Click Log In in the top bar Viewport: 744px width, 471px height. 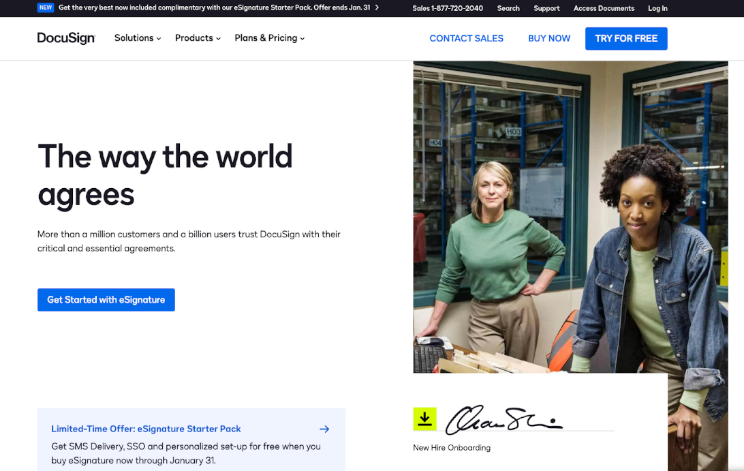pyautogui.click(x=658, y=8)
